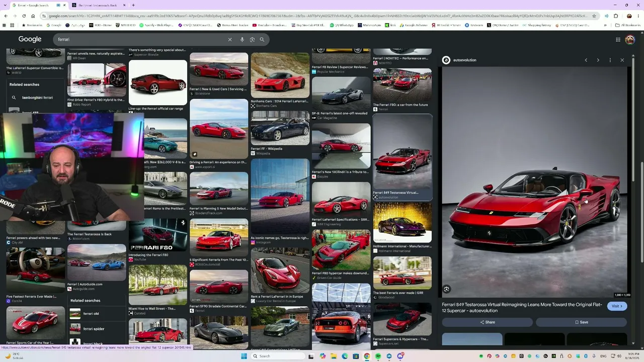The image size is (644, 362).
Task: Open Google Lens image search icon
Action: [x=252, y=39]
